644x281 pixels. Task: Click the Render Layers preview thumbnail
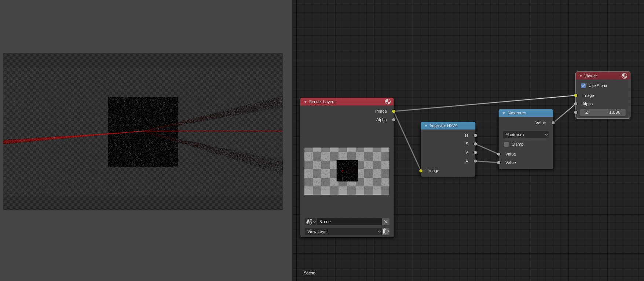tap(347, 171)
